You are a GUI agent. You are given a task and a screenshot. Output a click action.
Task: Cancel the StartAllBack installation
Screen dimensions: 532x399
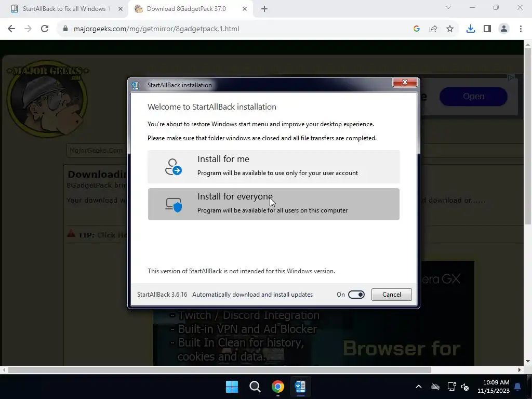pyautogui.click(x=392, y=295)
